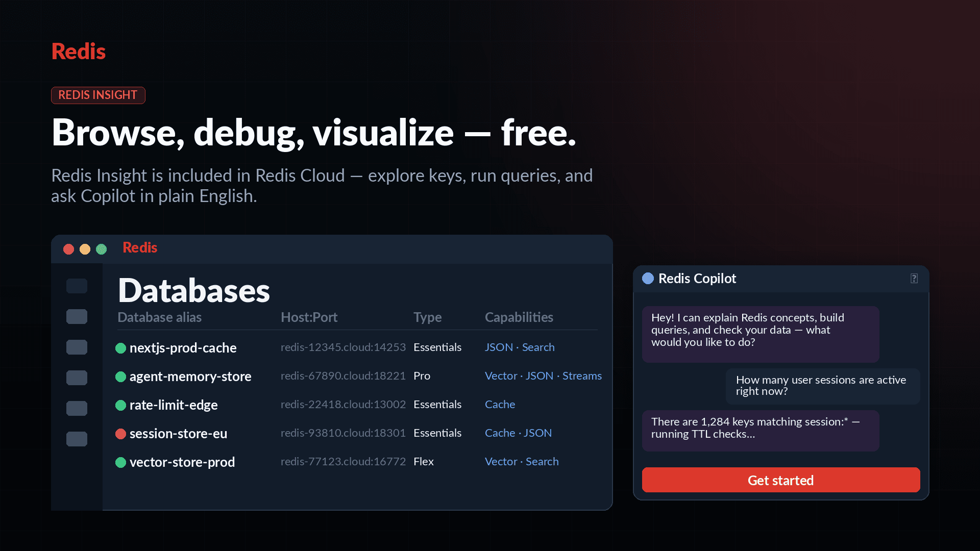Click the Cache capability of rate-limit-edge

pyautogui.click(x=500, y=405)
